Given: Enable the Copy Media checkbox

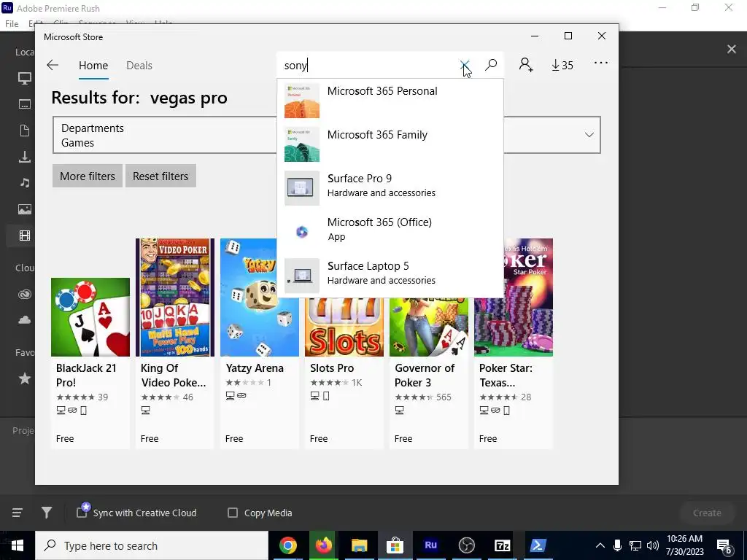Looking at the screenshot, I should coord(233,513).
